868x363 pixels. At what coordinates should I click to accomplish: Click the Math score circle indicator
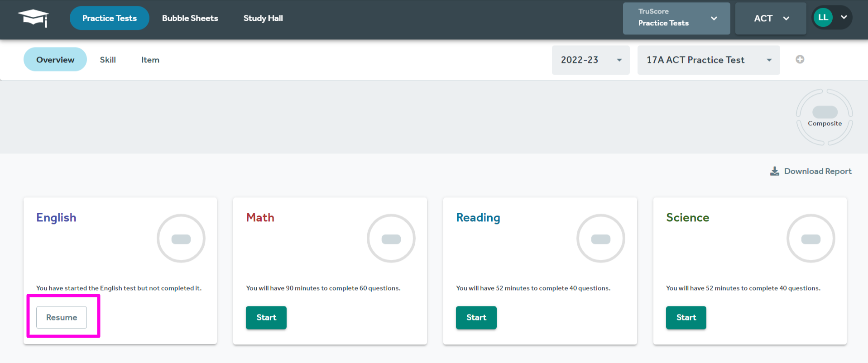(391, 239)
